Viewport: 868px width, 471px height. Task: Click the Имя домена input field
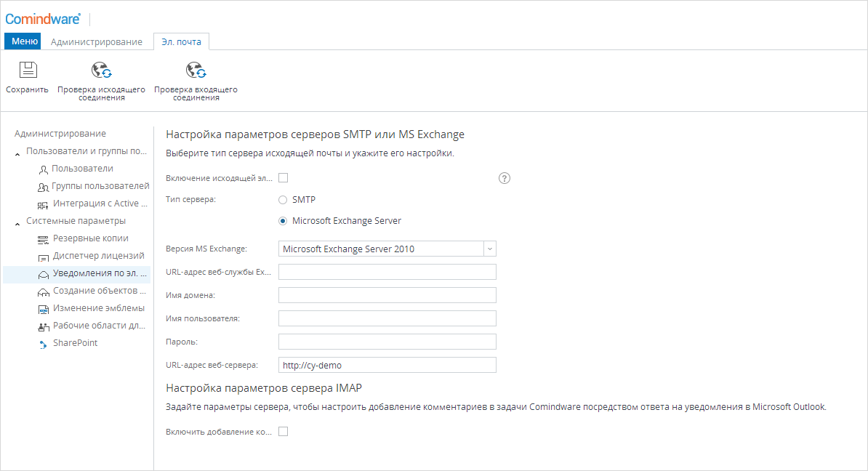(x=387, y=295)
